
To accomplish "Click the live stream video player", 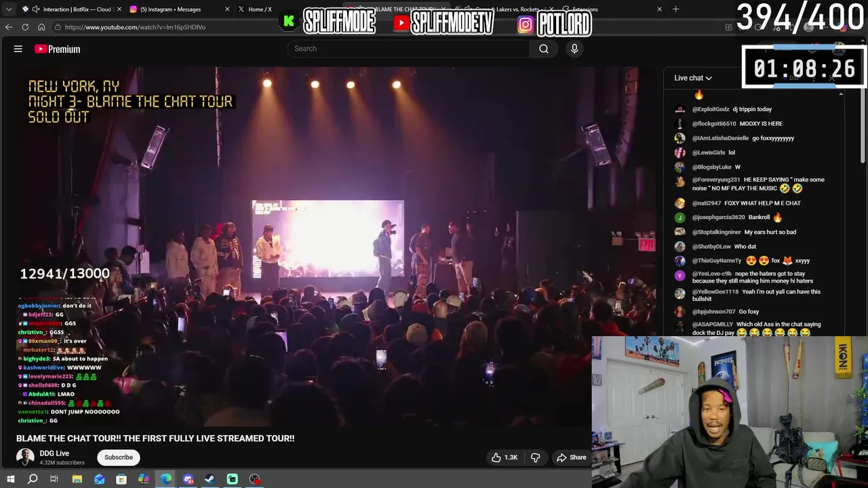I will coord(336,247).
